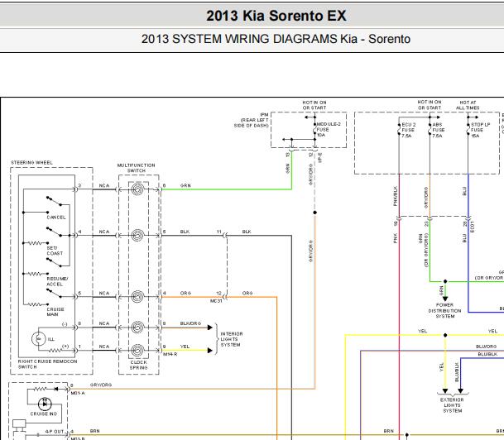Screen dimensions: 504x440
Task: Click the POWER DISTRIBUTION SYSTEM label
Action: [445, 311]
